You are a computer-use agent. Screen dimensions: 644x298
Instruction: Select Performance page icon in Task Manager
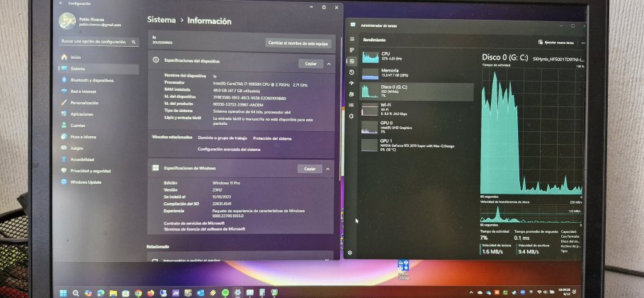point(351,61)
